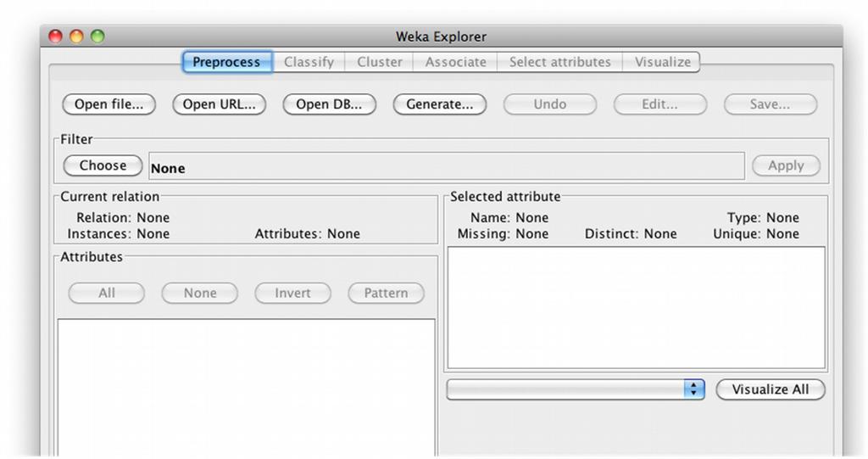Close the Weka Explorer window
Image resolution: width=868 pixels, height=459 pixels.
55,36
